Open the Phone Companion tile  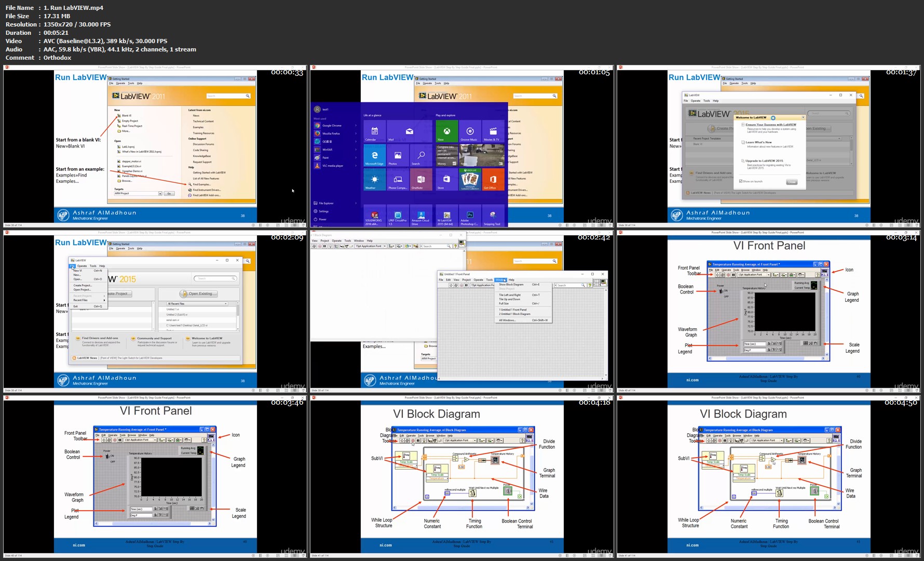coord(398,179)
